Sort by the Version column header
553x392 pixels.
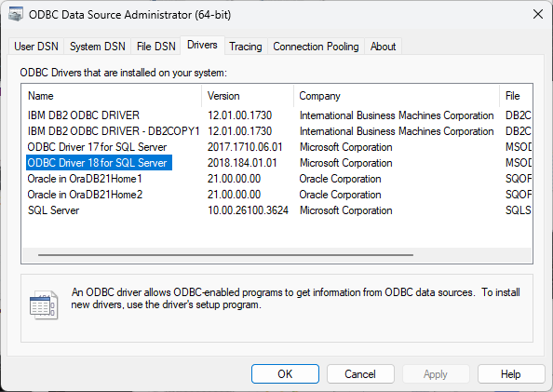[248, 96]
